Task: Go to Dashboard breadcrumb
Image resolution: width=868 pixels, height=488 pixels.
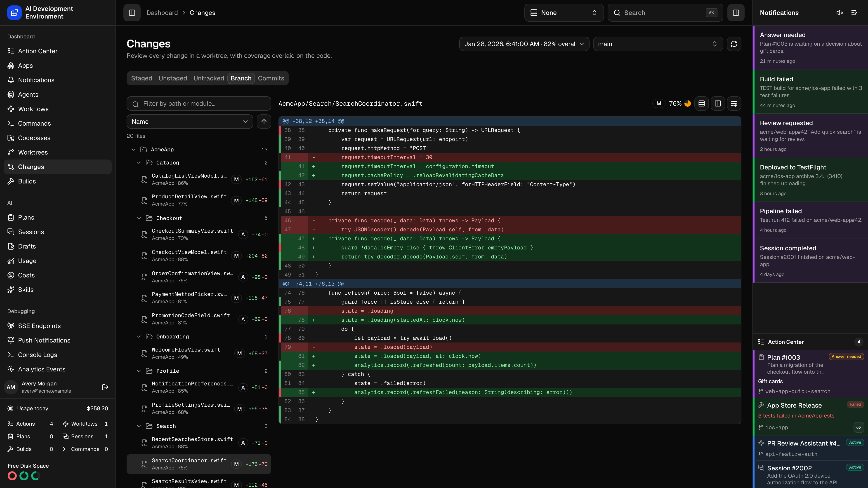Action: click(162, 13)
